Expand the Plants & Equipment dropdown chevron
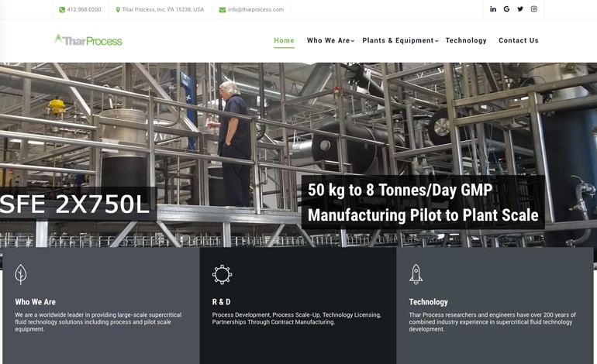Viewport: 597px width, 364px height. (x=437, y=41)
